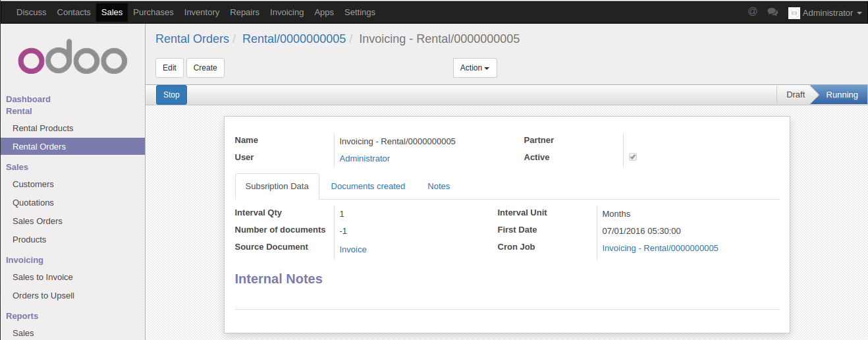Select the Running status stage
Screen dimensions: 868x340
pyautogui.click(x=842, y=95)
